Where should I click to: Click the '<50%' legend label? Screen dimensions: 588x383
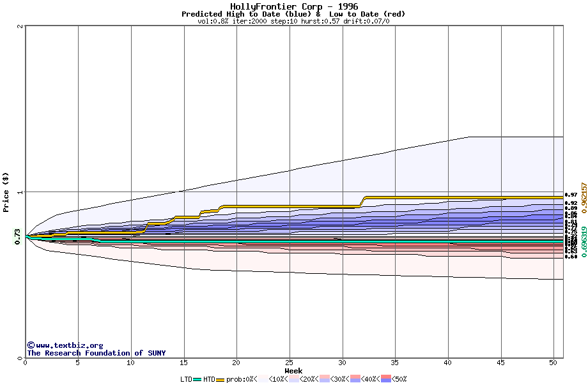pyautogui.click(x=399, y=379)
